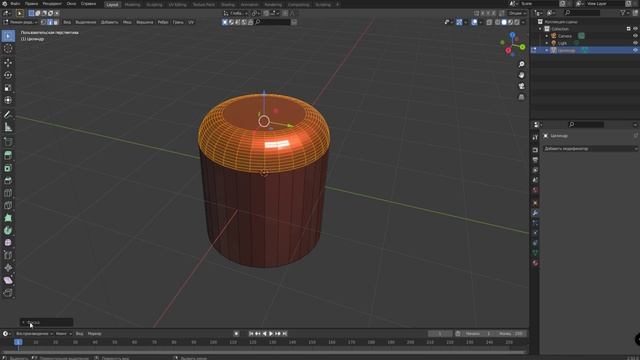The image size is (640, 360).
Task: Jump to the timeline start frame
Action: pos(251,334)
